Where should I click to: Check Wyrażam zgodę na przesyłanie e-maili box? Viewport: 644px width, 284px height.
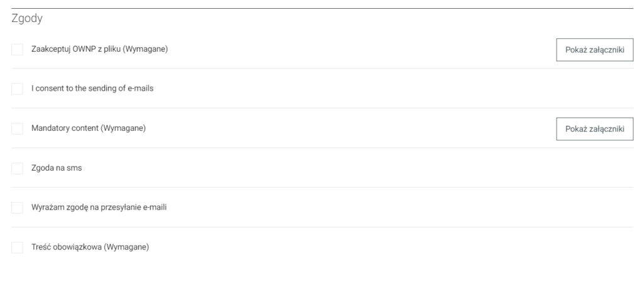18,207
